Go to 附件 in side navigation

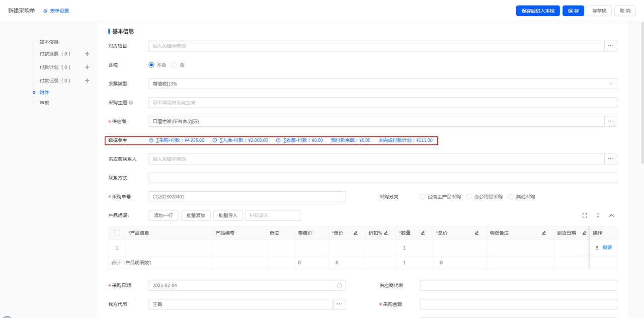pyautogui.click(x=44, y=93)
